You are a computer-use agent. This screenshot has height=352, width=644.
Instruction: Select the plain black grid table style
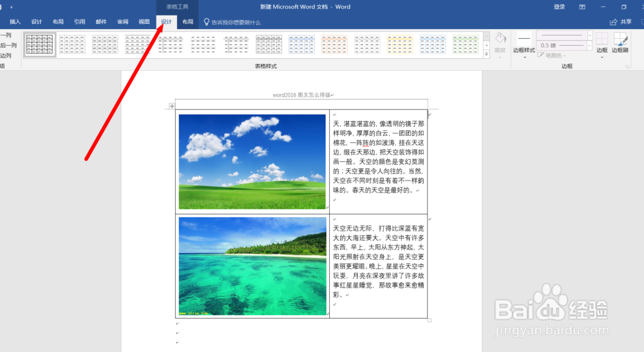39,44
